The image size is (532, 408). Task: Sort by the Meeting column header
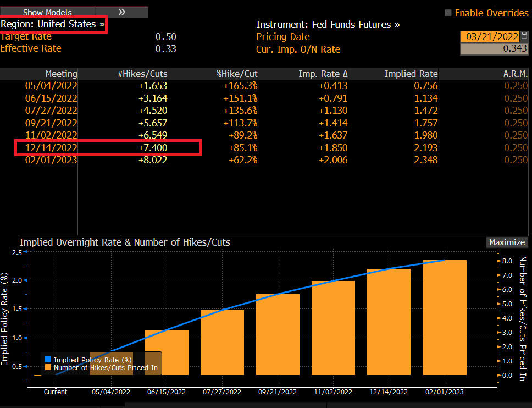pos(61,74)
